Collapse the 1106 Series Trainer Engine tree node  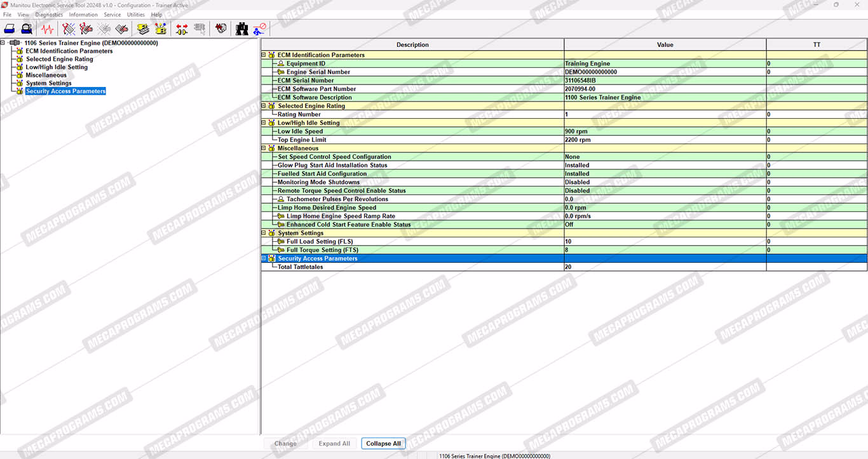(x=3, y=43)
